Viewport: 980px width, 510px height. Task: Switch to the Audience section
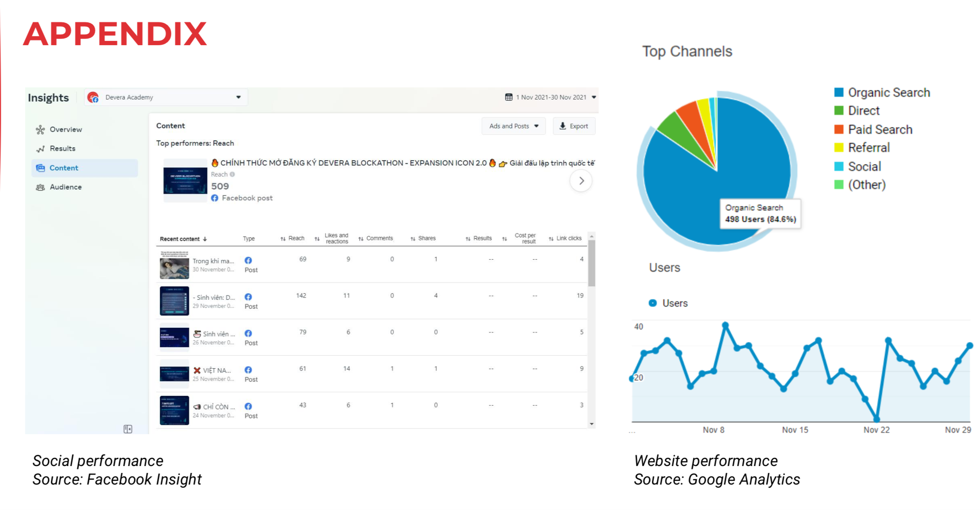click(x=65, y=187)
